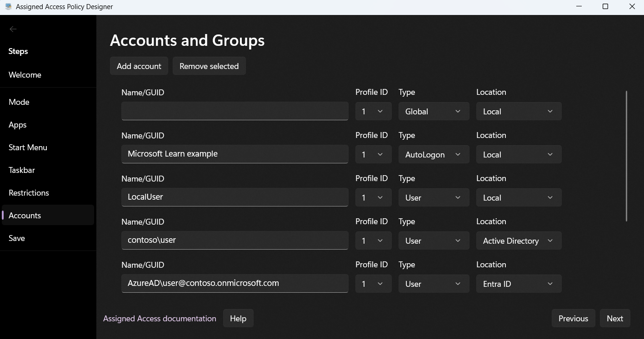Open Profile ID dropdown for Microsoft Learn example
This screenshot has height=339, width=644.
pos(374,154)
